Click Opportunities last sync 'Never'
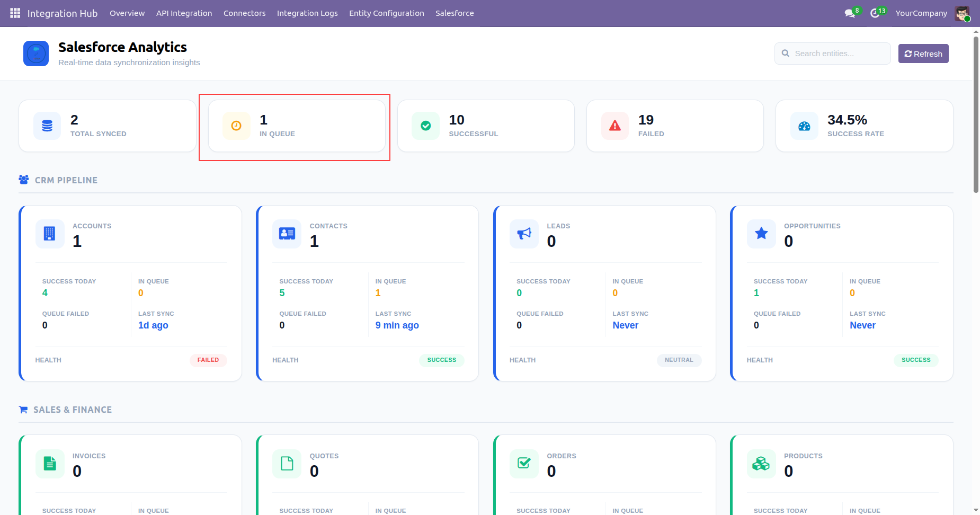Screen dimensions: 980x515 [863, 325]
